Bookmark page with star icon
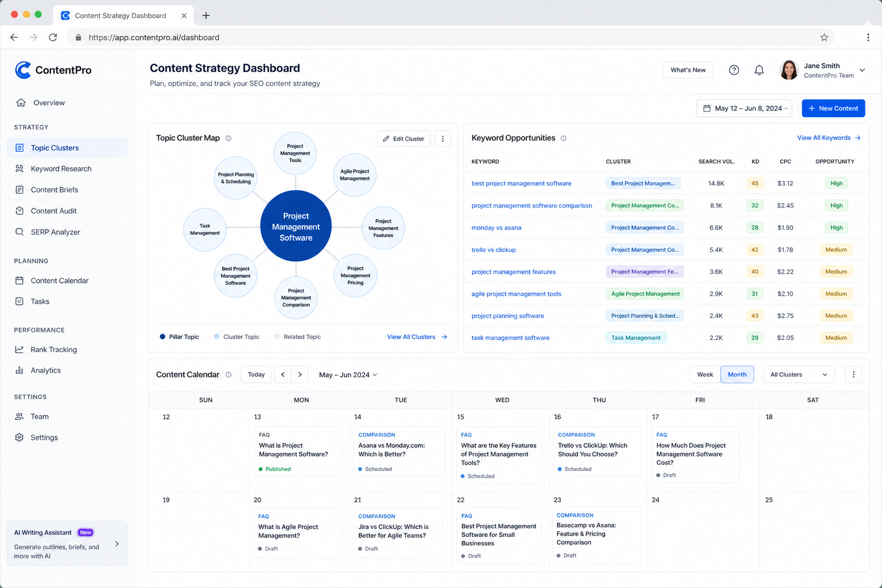This screenshot has width=882, height=588. click(x=824, y=37)
